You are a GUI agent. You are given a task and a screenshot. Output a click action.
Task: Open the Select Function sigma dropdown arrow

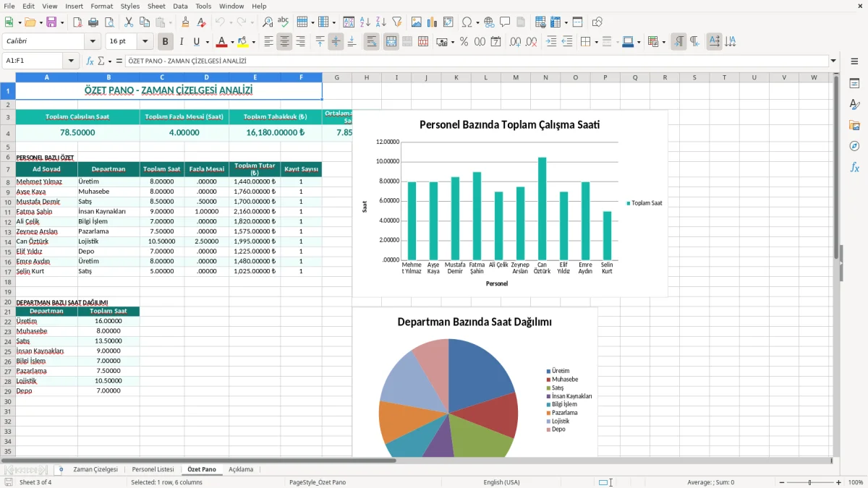tap(109, 61)
